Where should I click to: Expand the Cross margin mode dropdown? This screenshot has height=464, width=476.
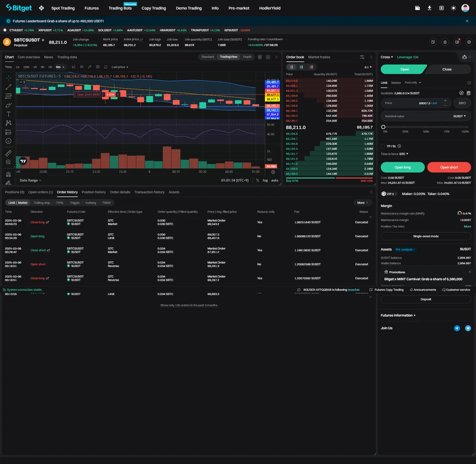click(x=387, y=57)
